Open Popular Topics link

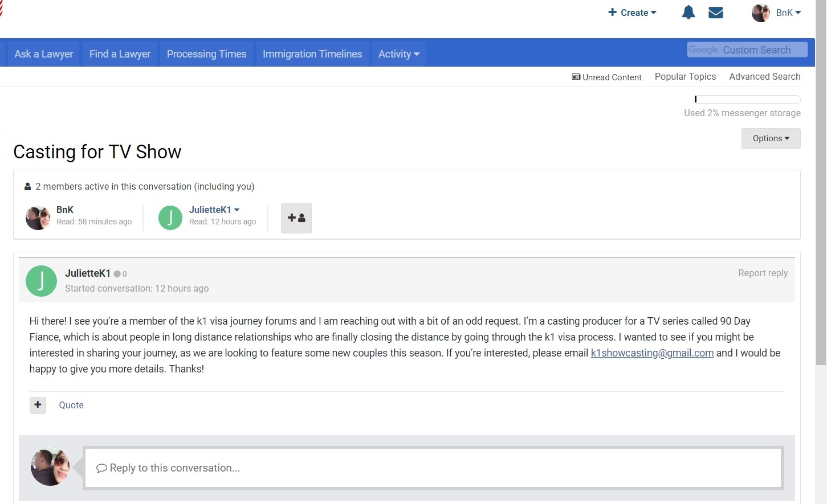pos(685,76)
